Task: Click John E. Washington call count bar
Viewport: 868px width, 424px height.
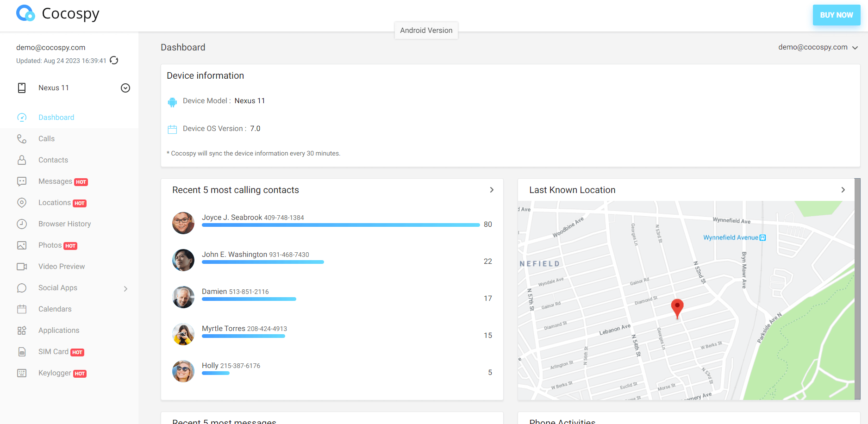Action: (x=263, y=262)
